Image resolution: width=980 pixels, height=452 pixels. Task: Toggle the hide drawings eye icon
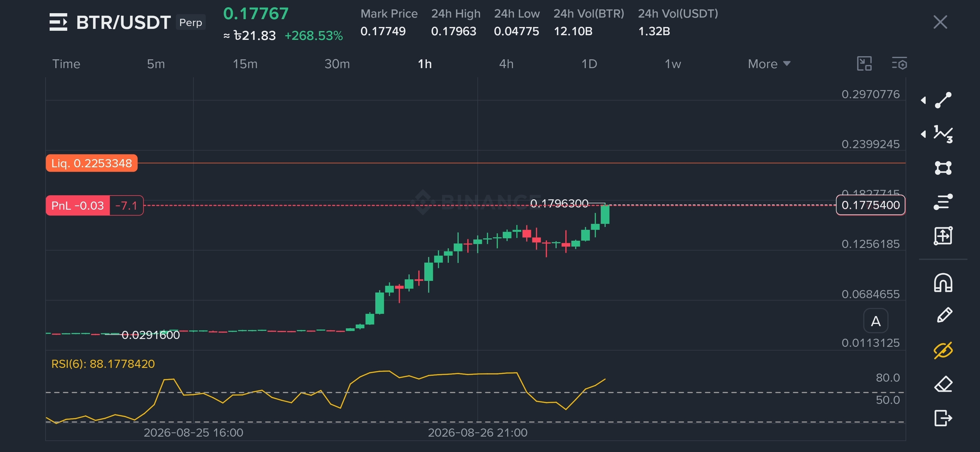943,350
